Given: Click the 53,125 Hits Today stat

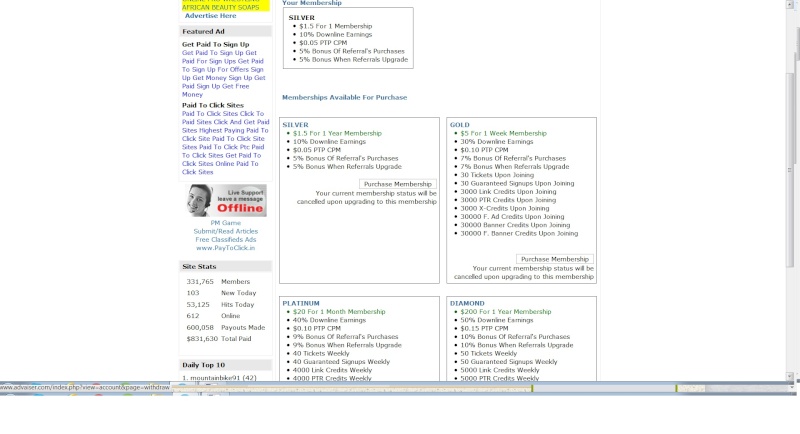Looking at the screenshot, I should click(220, 304).
